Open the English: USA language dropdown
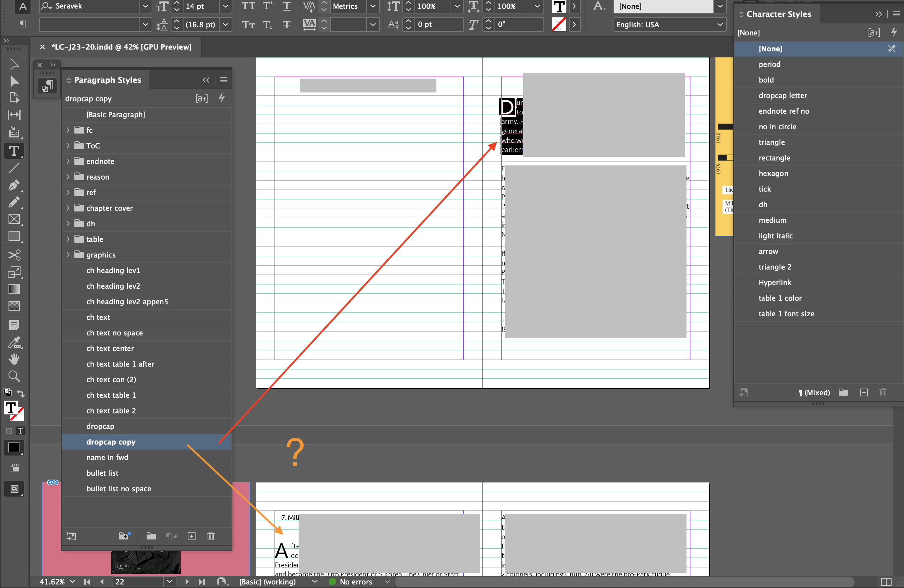 (x=719, y=24)
